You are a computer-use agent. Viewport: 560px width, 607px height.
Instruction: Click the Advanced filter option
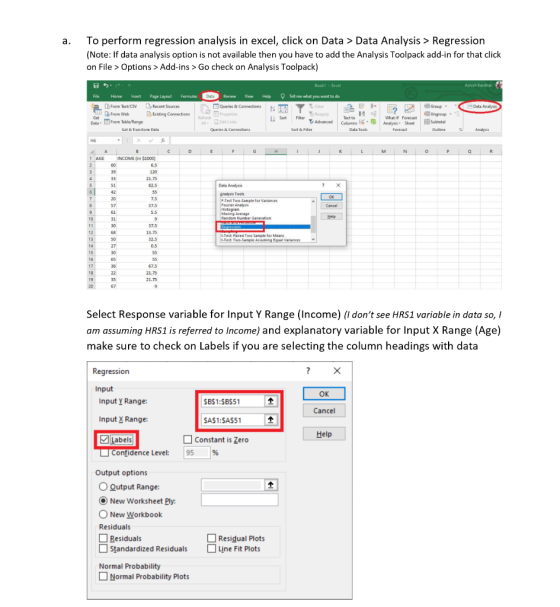(x=321, y=122)
